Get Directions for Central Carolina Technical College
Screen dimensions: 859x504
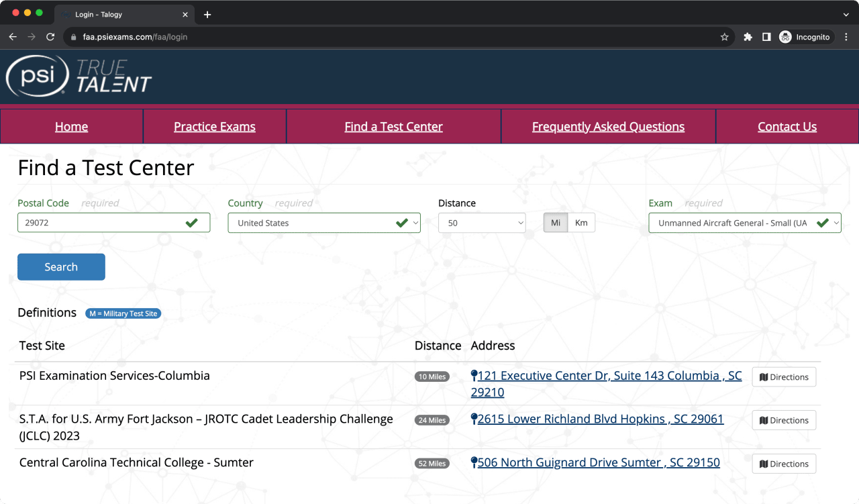[x=784, y=464]
